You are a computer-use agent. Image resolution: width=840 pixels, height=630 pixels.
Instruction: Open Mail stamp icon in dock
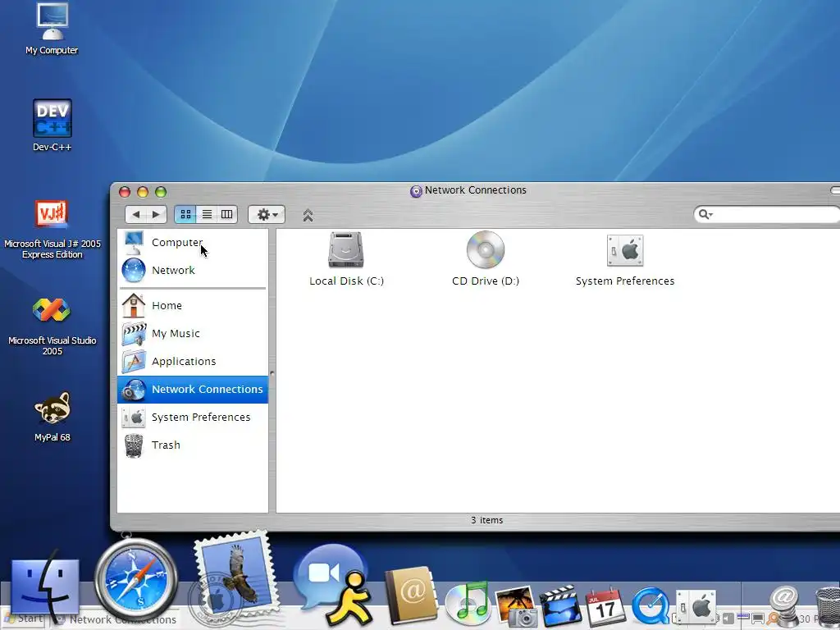pyautogui.click(x=235, y=577)
